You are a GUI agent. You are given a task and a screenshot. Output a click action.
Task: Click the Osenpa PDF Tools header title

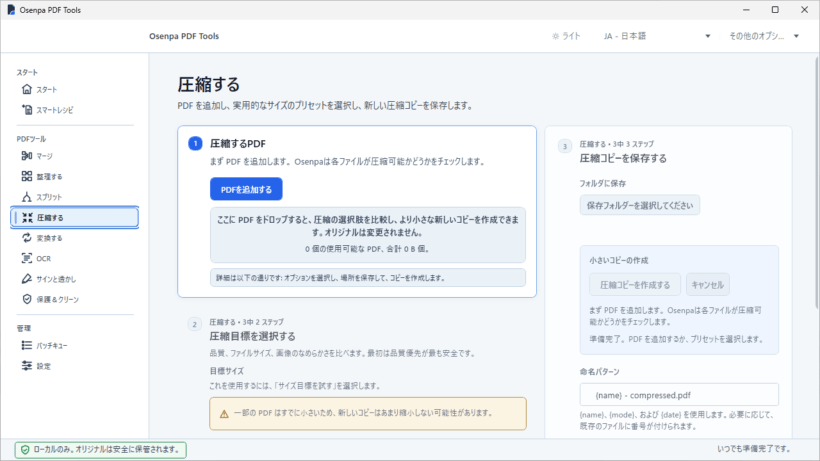[184, 36]
